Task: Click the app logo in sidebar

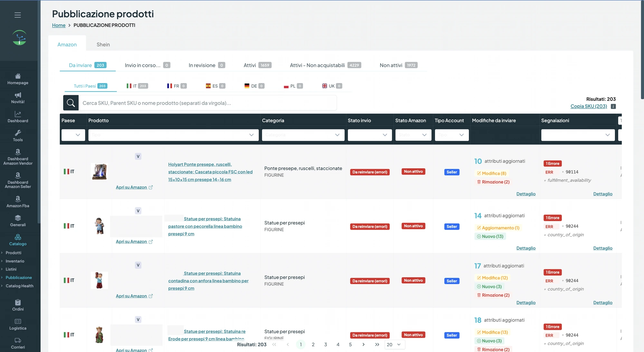Action: 19,38
